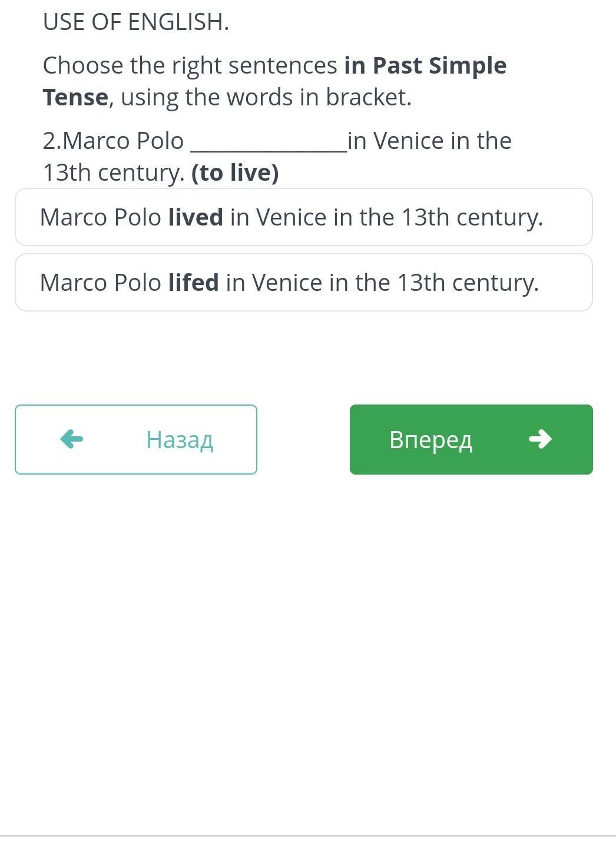Click 'using the words in bracket' instruction text
616x852 pixels.
pyautogui.click(x=265, y=97)
